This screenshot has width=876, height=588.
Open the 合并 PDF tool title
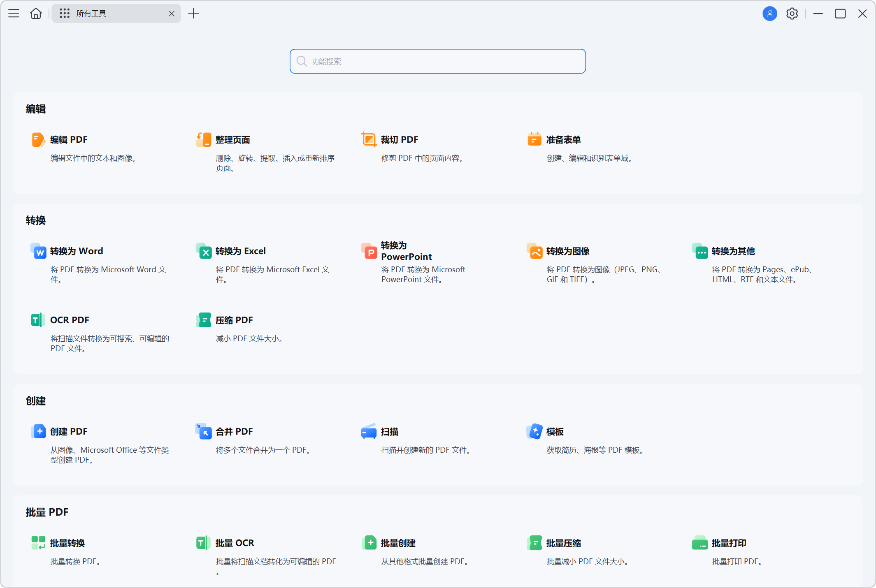[234, 432]
